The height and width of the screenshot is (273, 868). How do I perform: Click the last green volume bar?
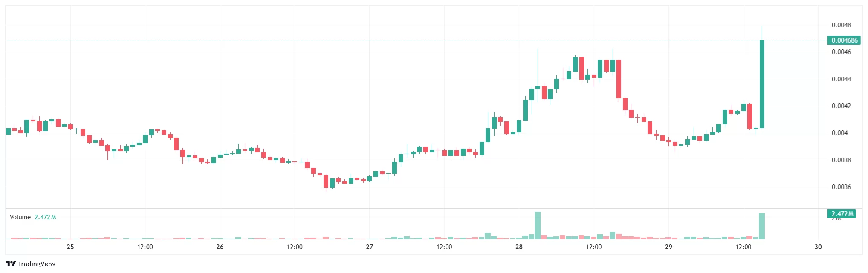tap(762, 226)
